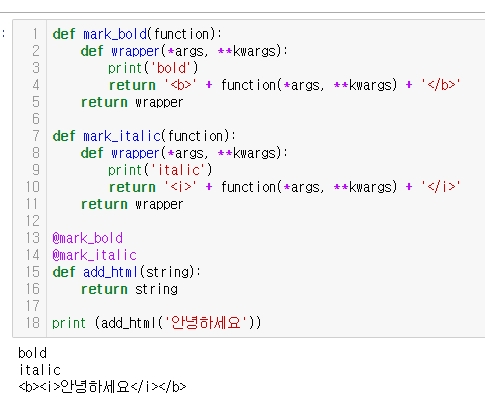Click the 'italic' output text line
Image resolution: width=485 pixels, height=410 pixels.
[x=40, y=370]
